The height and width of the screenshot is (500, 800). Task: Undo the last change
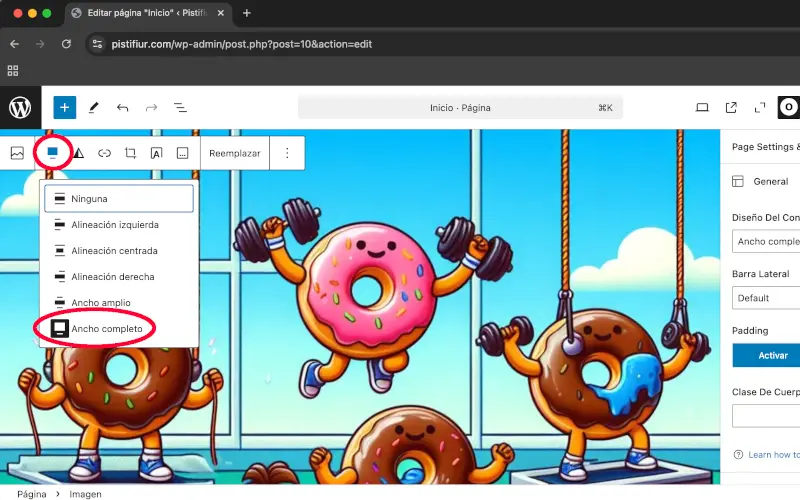point(122,108)
